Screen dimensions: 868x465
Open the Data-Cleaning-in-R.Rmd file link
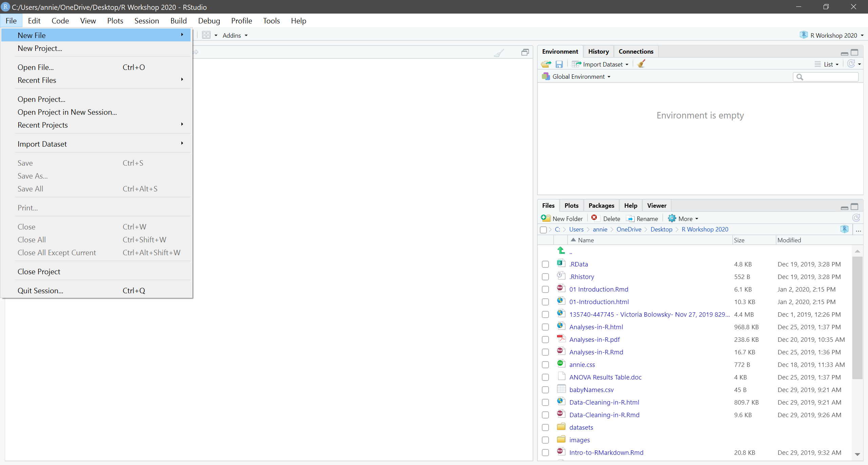pyautogui.click(x=604, y=415)
